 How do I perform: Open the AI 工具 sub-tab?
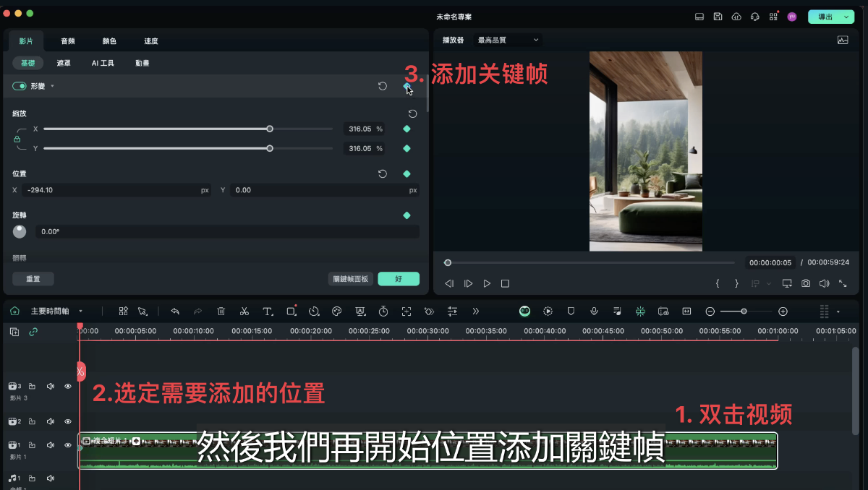[103, 64]
